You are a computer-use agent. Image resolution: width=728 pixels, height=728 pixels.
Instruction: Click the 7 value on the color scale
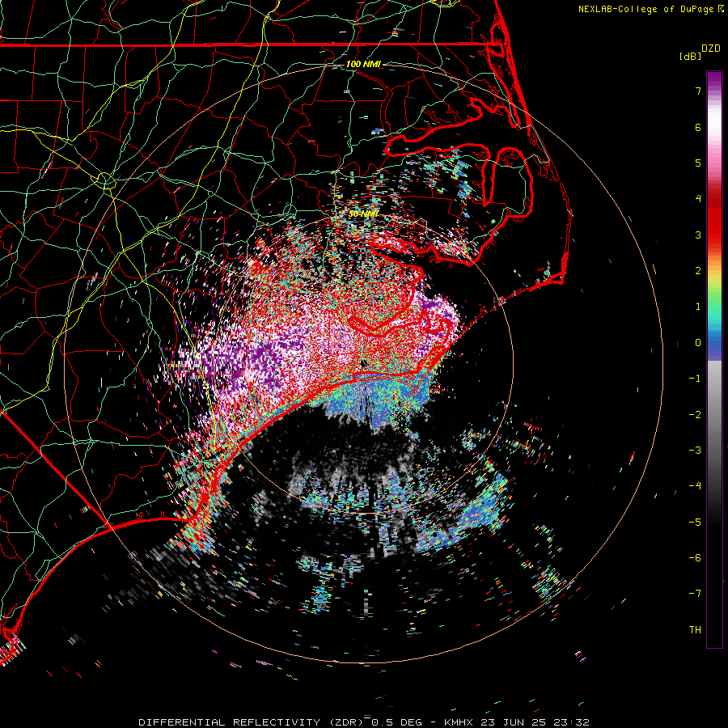coord(698,91)
